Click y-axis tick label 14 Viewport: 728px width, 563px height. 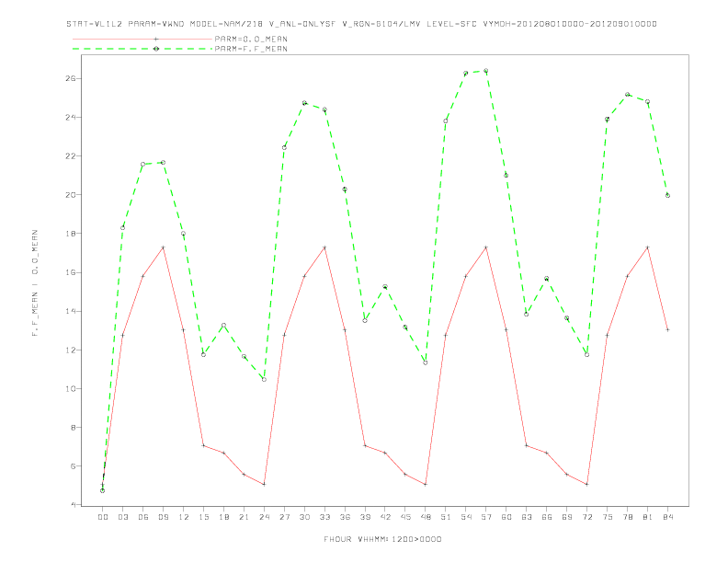(70, 311)
